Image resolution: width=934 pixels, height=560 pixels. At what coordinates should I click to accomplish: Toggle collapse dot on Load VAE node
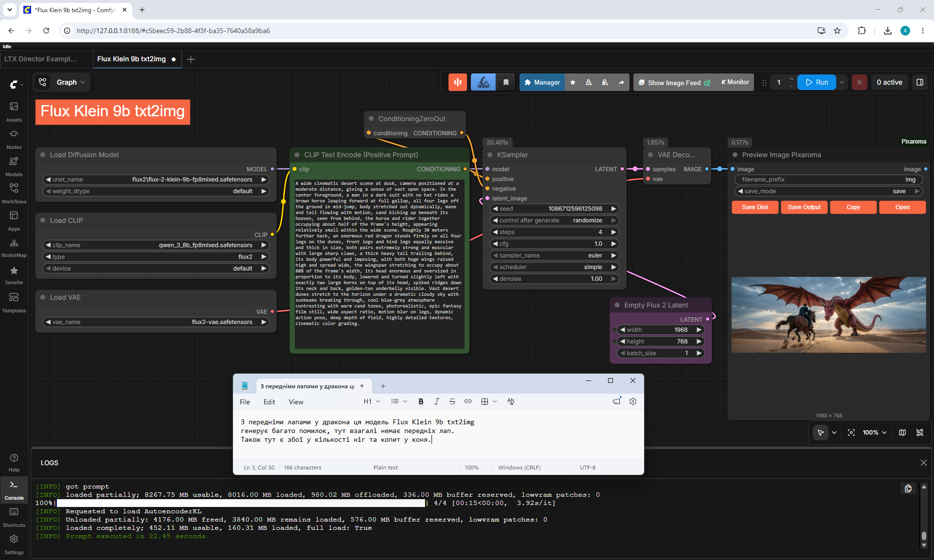click(x=43, y=297)
